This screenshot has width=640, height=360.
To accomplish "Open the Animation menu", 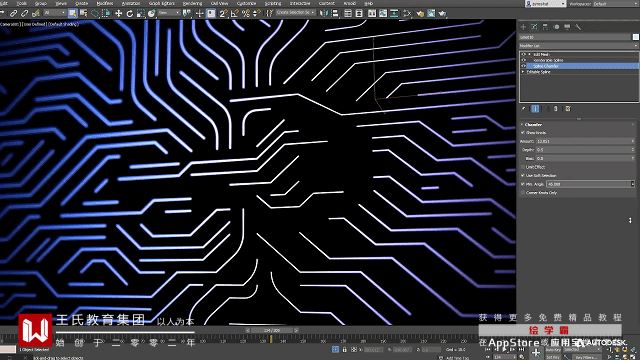I will click(131, 3).
